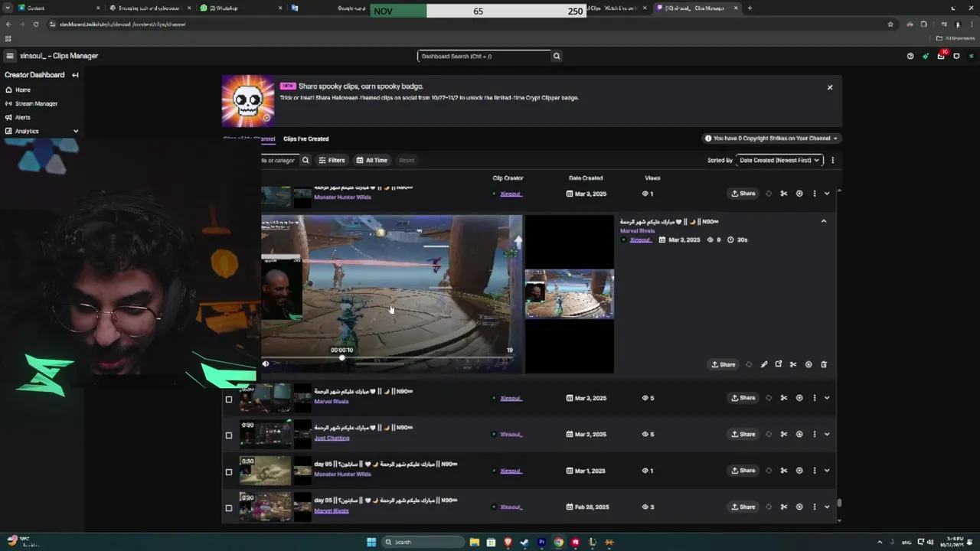This screenshot has width=980, height=551.
Task: Open the Just Chatting category link
Action: (332, 438)
